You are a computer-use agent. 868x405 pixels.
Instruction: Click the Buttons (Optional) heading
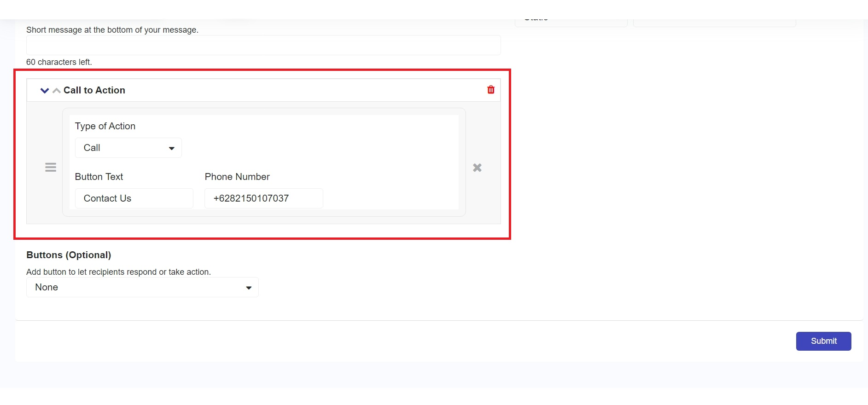(69, 255)
